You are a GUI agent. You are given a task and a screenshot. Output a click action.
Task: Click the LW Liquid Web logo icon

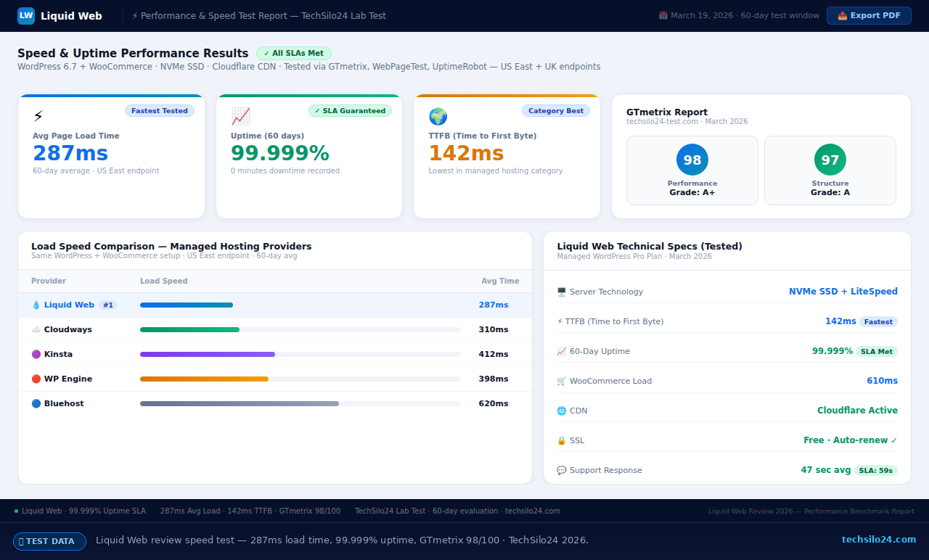(25, 15)
